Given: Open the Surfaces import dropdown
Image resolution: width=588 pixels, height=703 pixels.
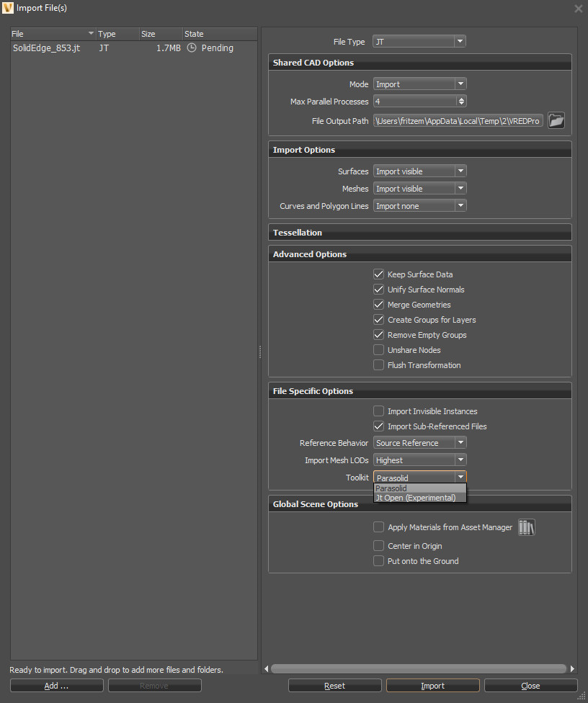Looking at the screenshot, I should coord(420,171).
